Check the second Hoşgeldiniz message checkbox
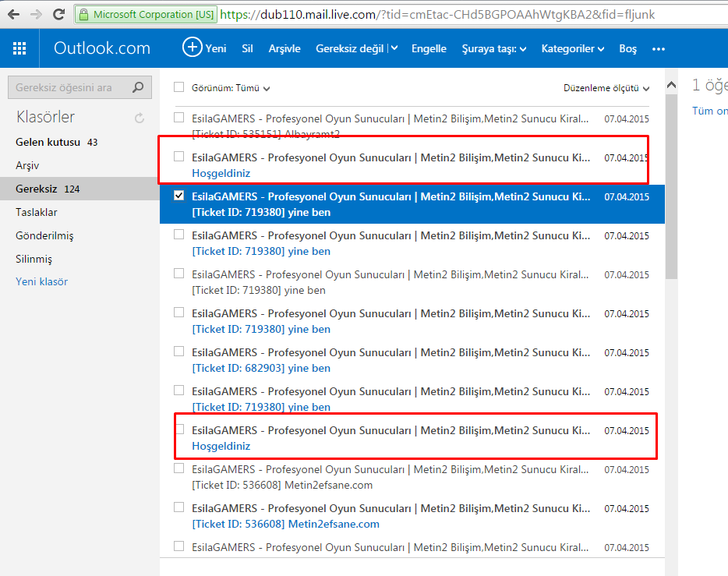This screenshot has width=728, height=576. click(x=180, y=429)
